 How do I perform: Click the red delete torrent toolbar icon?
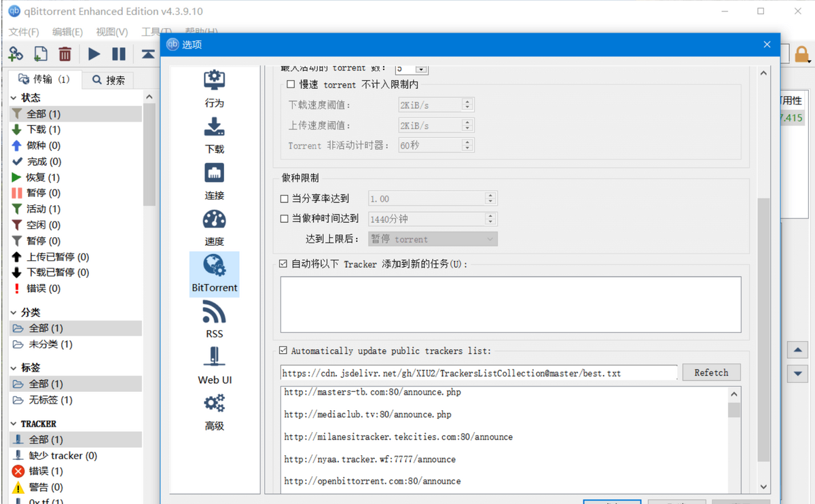[65, 54]
